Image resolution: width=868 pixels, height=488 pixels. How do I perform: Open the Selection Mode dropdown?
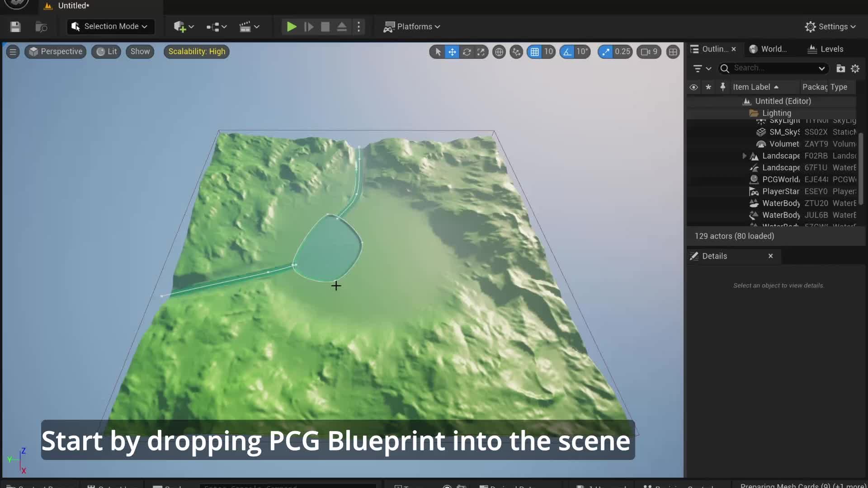111,27
